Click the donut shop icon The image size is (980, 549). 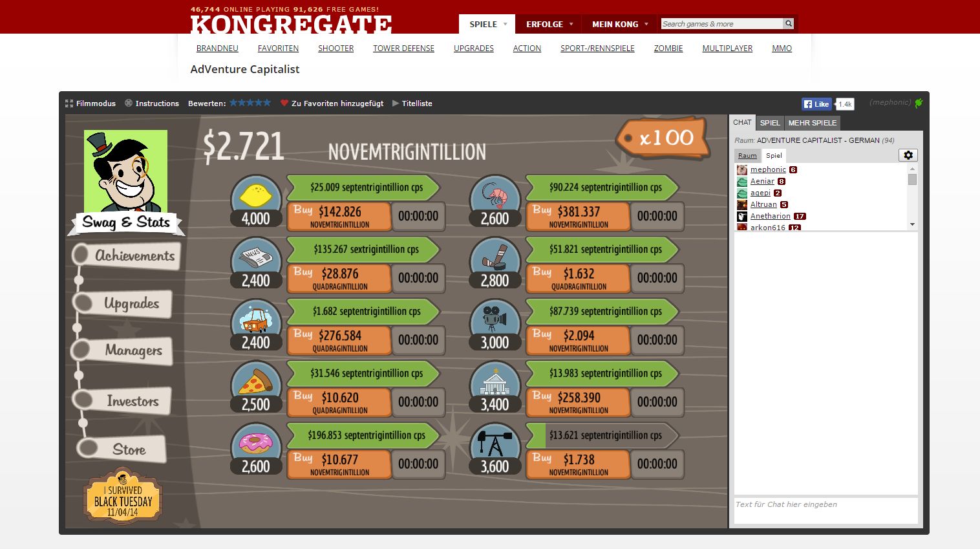(x=255, y=442)
